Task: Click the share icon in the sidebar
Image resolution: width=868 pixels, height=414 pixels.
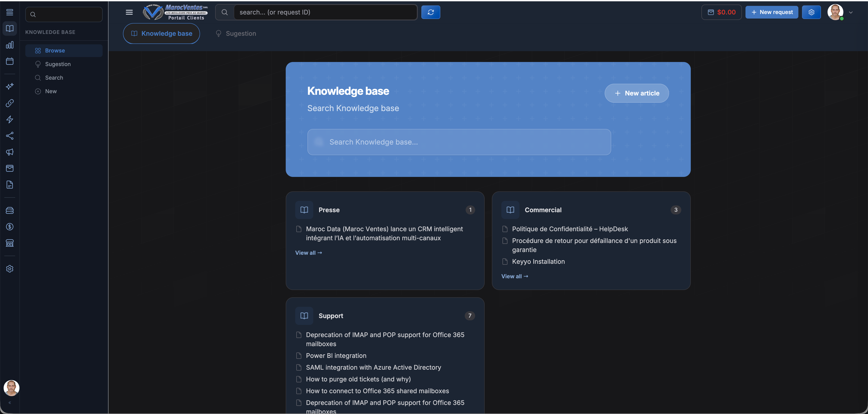Action: (x=10, y=136)
